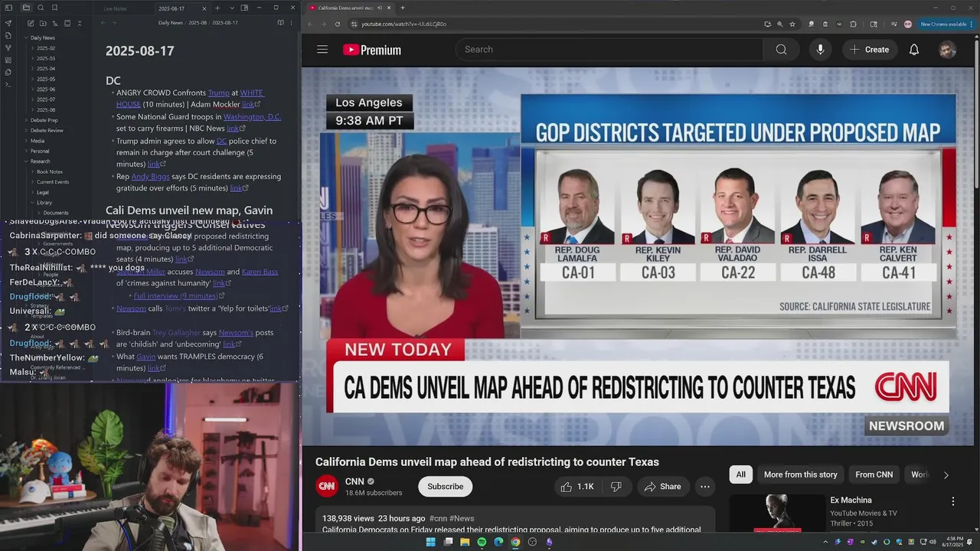Search with voice microphone icon
Viewport: 980px width, 551px height.
click(x=820, y=49)
